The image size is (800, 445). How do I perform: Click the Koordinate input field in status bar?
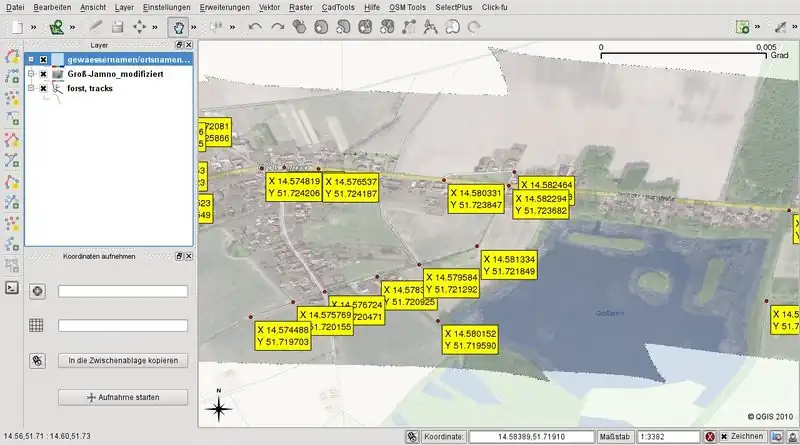(530, 437)
